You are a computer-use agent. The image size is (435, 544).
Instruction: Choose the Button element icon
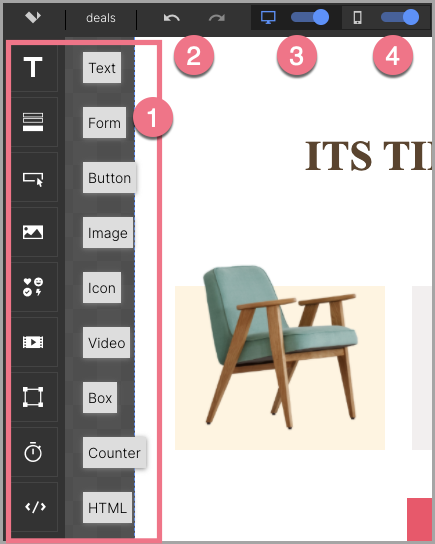point(33,177)
